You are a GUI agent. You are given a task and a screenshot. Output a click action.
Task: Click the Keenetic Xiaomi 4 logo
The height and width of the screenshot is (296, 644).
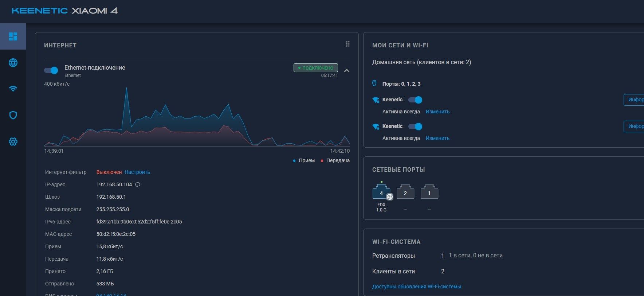tap(64, 11)
